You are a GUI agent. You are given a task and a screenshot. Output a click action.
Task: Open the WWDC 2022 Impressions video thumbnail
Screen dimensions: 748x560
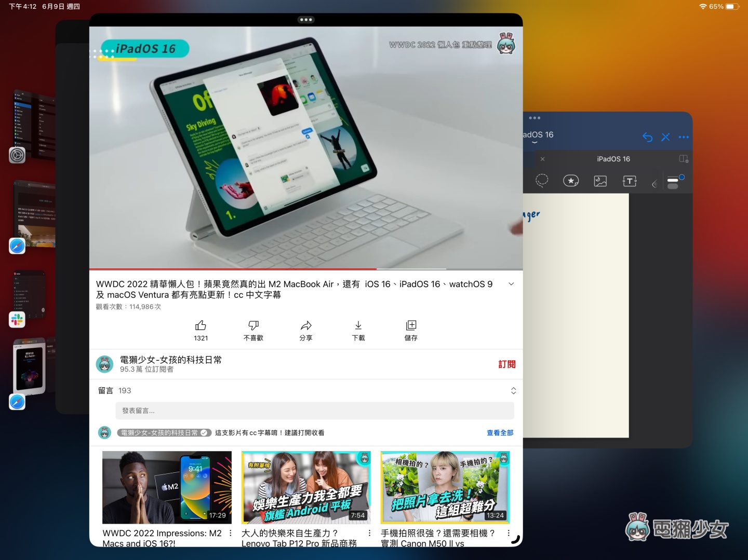click(x=167, y=487)
